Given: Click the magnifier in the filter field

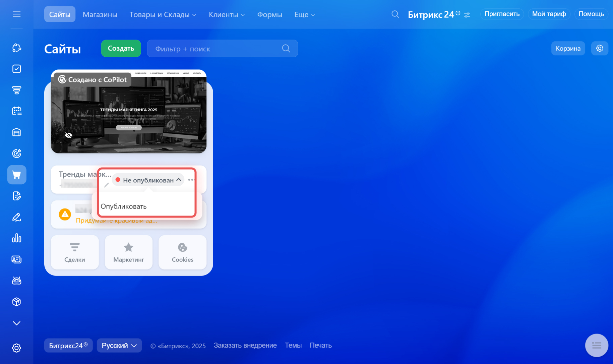Looking at the screenshot, I should click(286, 49).
